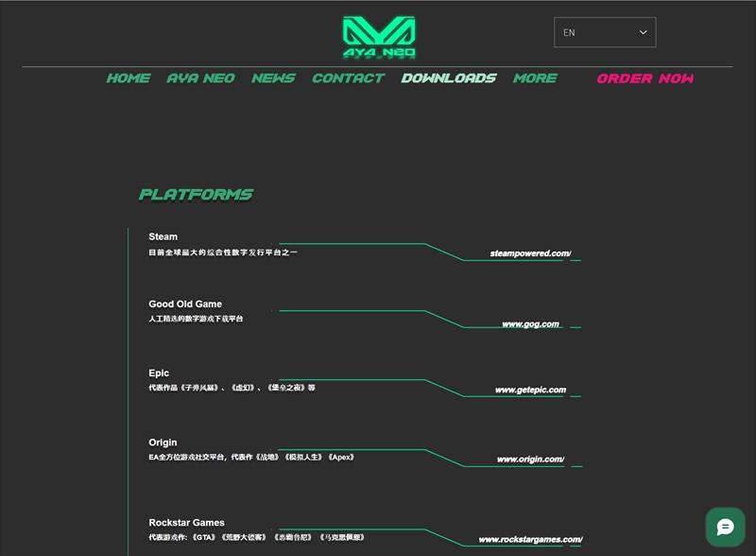
Task: Click the Origin platform title
Action: (163, 443)
